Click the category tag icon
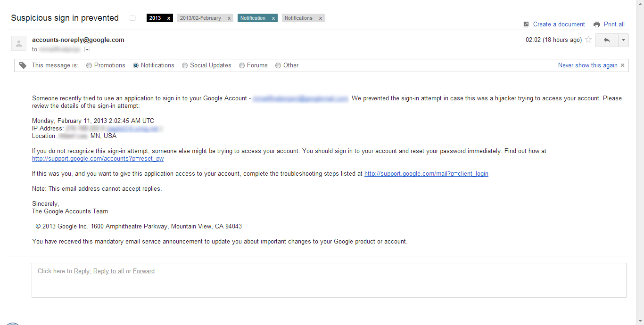 pos(23,65)
